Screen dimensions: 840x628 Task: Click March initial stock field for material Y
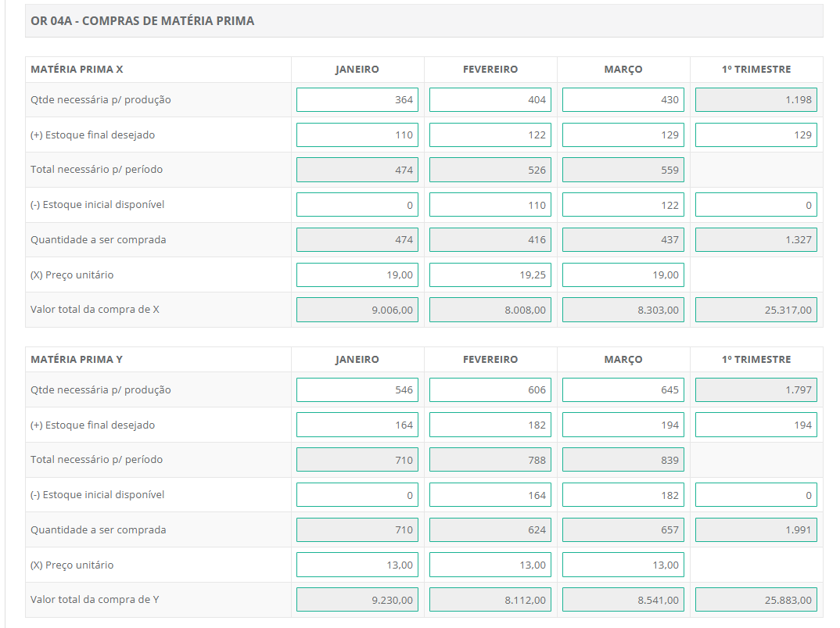tap(623, 495)
